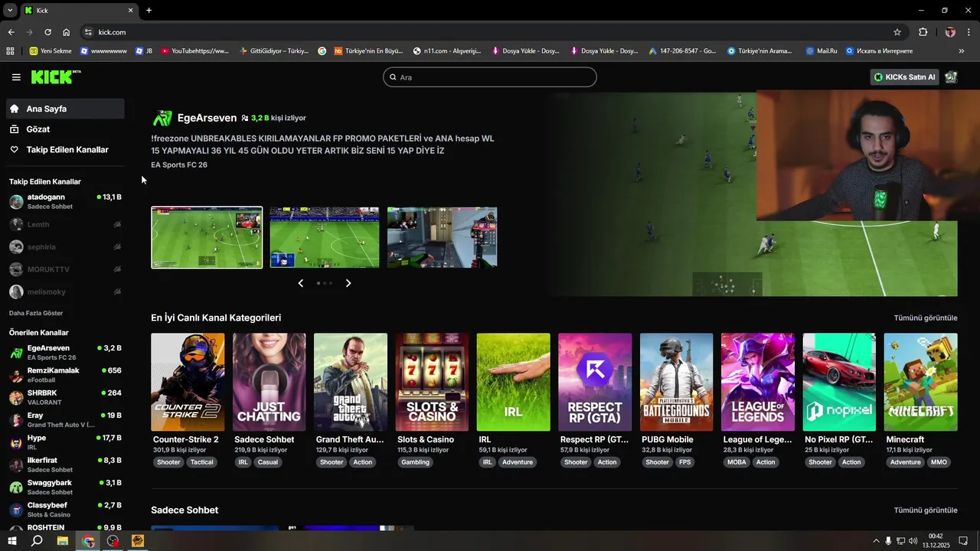
Task: Open atadogann's avatar in followed channels
Action: 16,202
